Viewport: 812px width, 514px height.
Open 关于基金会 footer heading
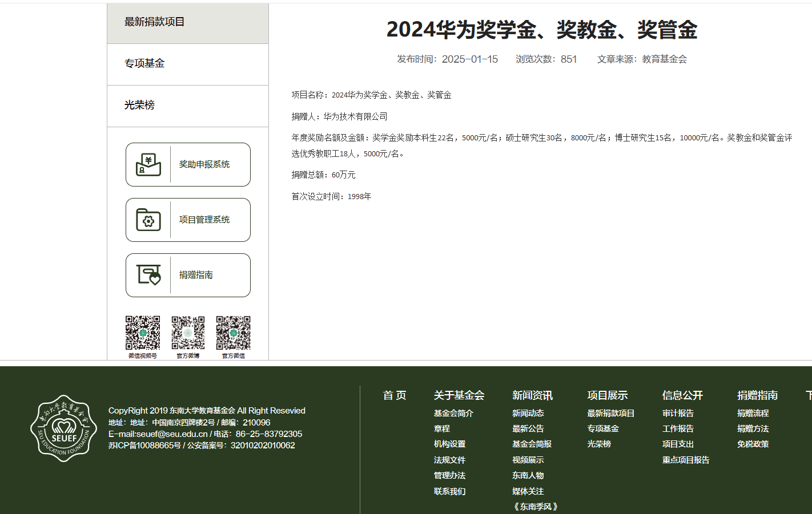click(x=459, y=395)
